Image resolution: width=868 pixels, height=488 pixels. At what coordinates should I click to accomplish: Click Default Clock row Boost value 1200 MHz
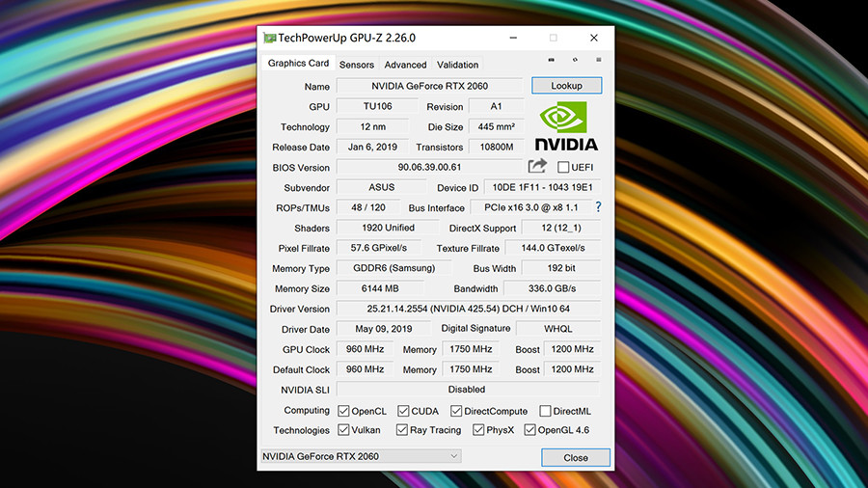pos(572,369)
